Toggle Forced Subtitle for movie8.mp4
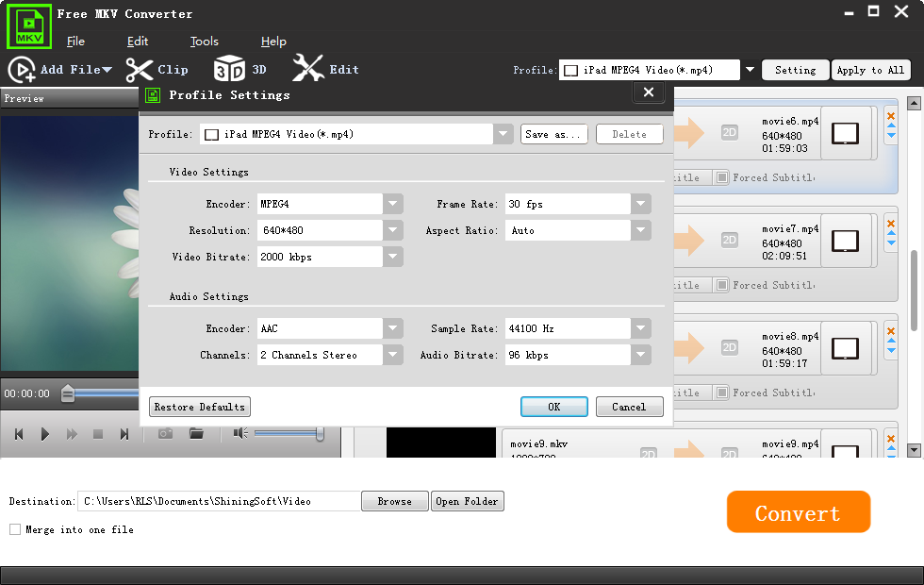 click(x=722, y=393)
